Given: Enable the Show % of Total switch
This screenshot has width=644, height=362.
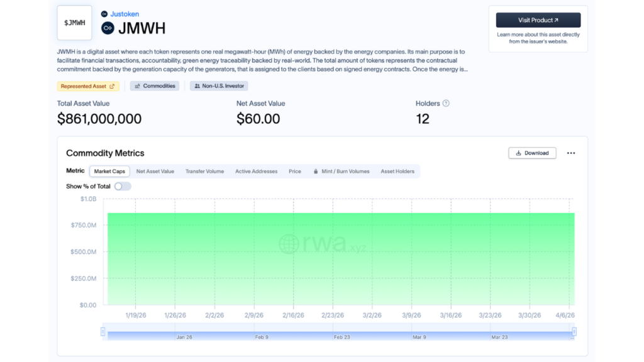Looking at the screenshot, I should [x=122, y=186].
